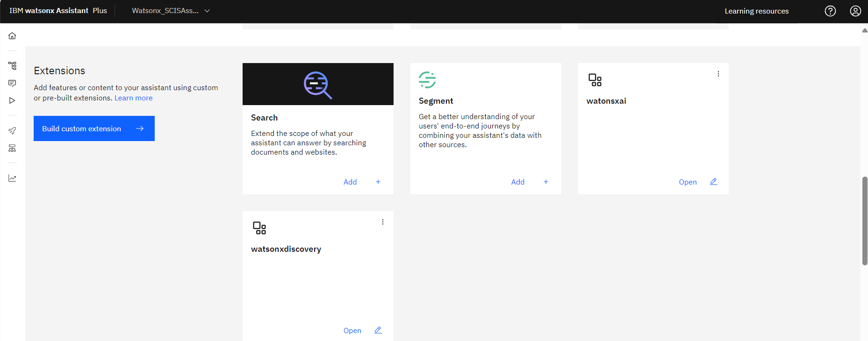Follow the Learn more link
Viewport: 868px width, 341px height.
pyautogui.click(x=133, y=98)
